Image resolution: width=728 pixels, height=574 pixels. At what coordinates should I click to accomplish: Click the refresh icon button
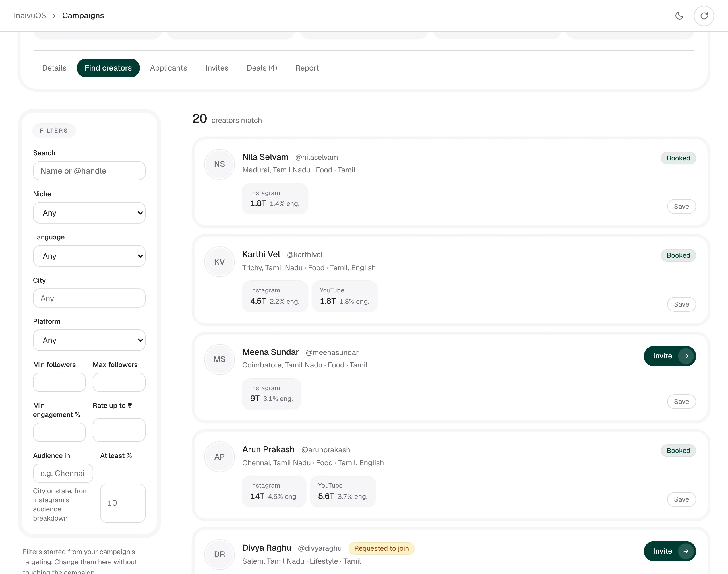point(704,16)
